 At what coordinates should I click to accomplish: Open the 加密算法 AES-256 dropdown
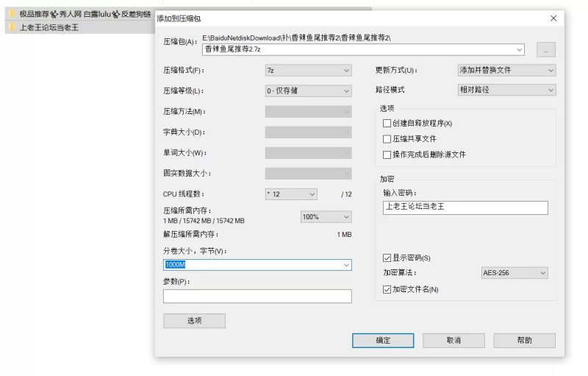514,273
